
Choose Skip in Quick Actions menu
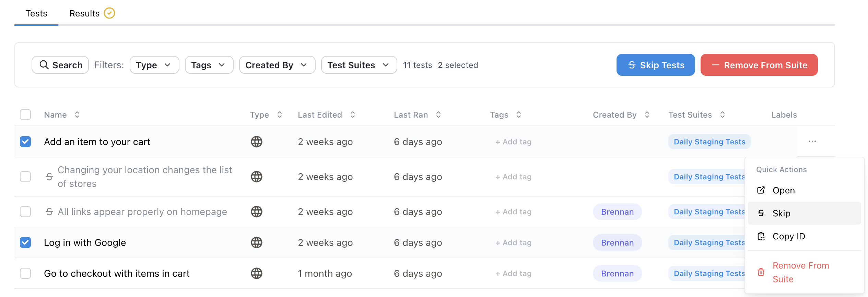[x=804, y=213]
